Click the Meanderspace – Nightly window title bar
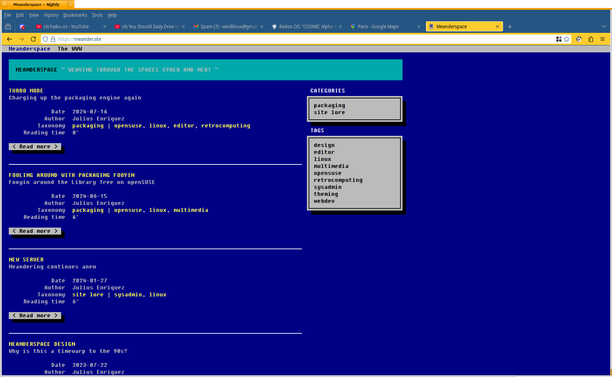612x377 pixels. (37, 4)
